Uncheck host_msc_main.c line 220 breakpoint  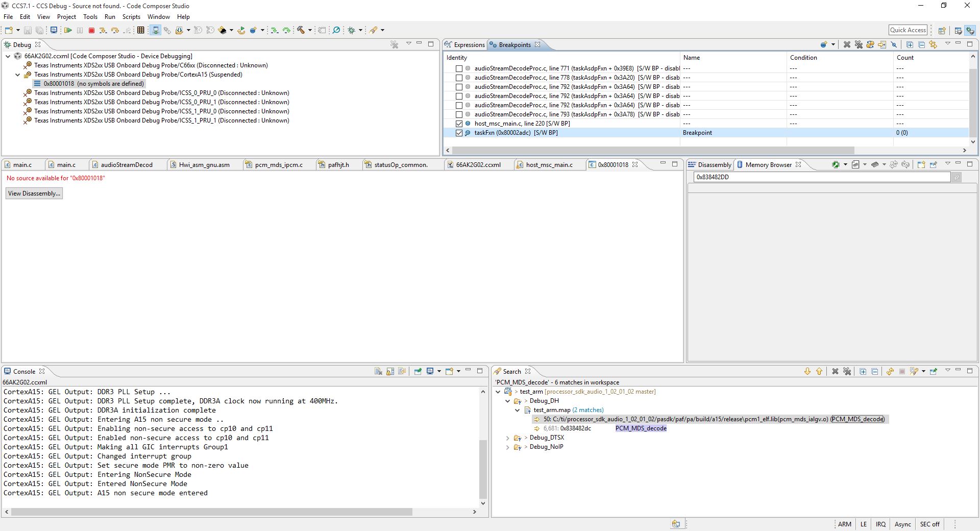pyautogui.click(x=459, y=124)
